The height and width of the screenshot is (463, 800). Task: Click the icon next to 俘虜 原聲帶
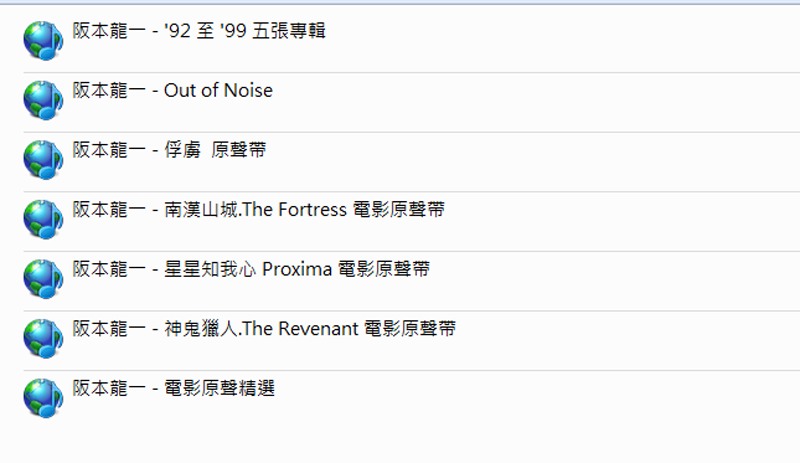click(43, 159)
